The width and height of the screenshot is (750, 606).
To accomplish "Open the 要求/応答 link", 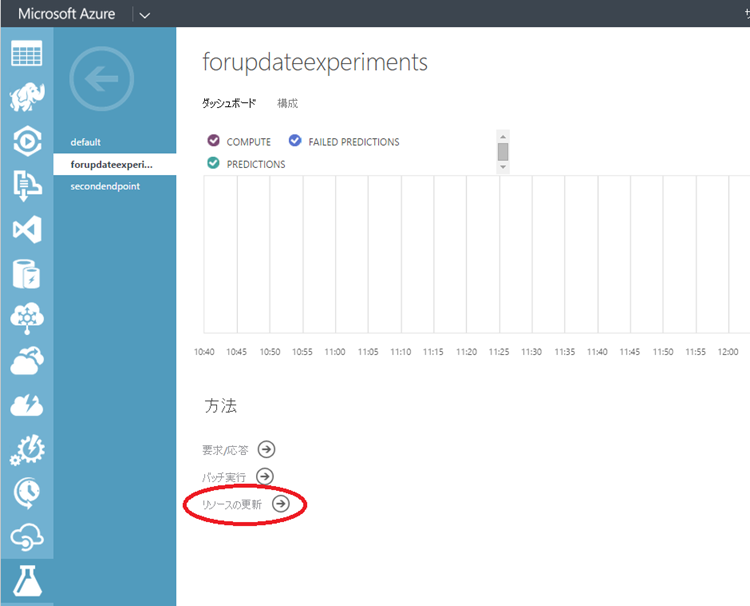I will click(225, 450).
